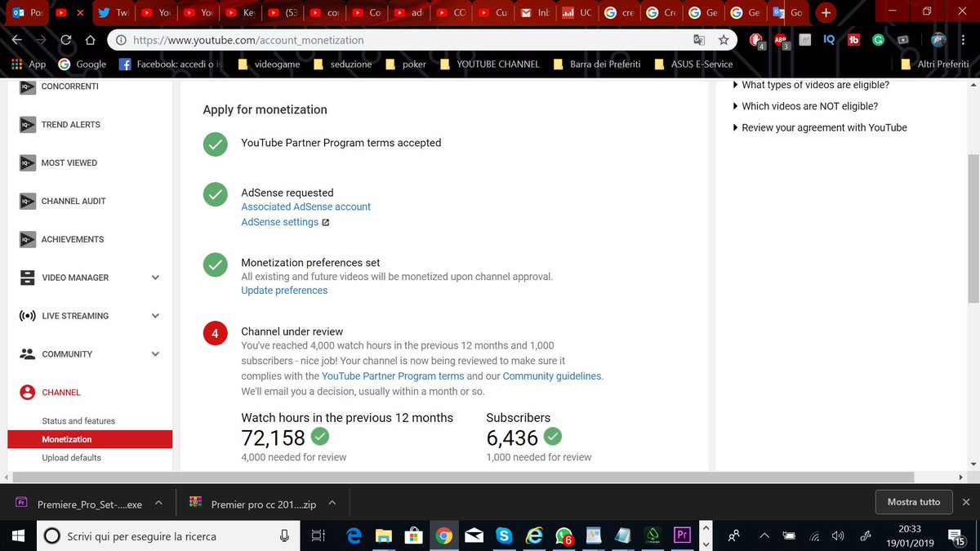This screenshot has width=980, height=551.
Task: Click the red Channel person icon
Action: [27, 393]
